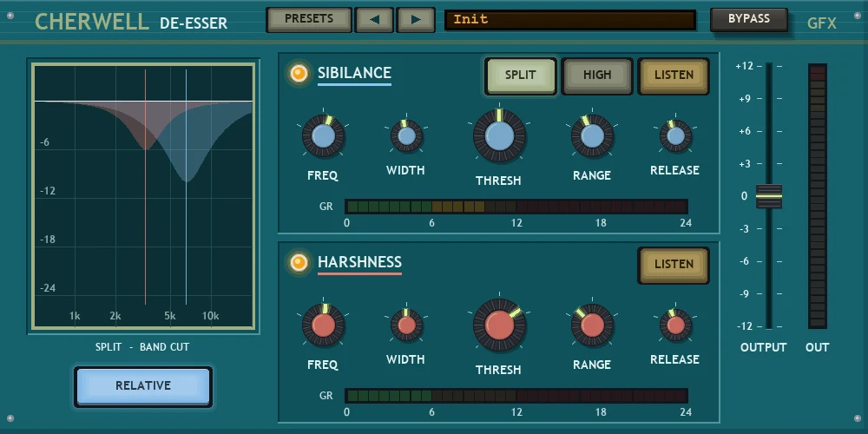Toggle LISTEN in the Sibilance section
Screen dimensions: 868x434
674,76
